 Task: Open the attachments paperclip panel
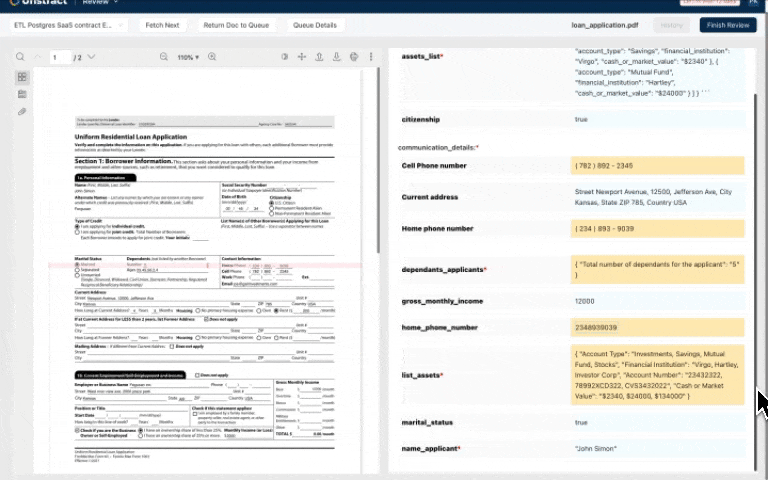pos(22,111)
